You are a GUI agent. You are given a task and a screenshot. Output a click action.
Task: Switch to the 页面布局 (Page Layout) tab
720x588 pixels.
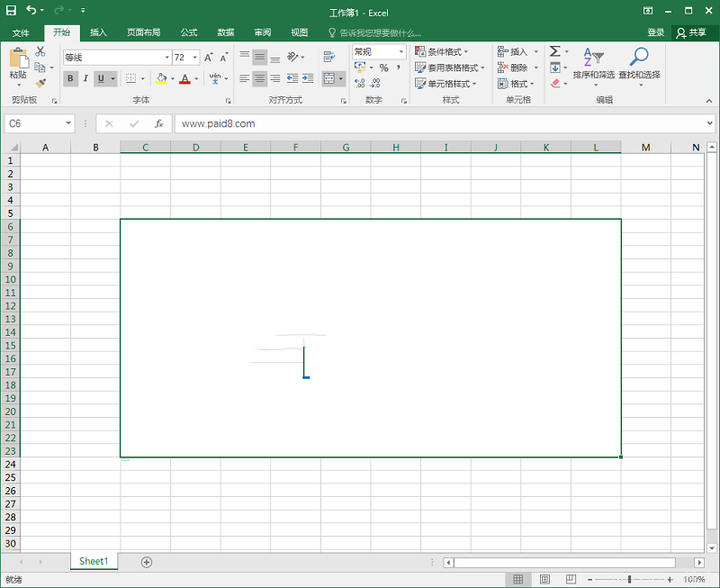click(144, 32)
